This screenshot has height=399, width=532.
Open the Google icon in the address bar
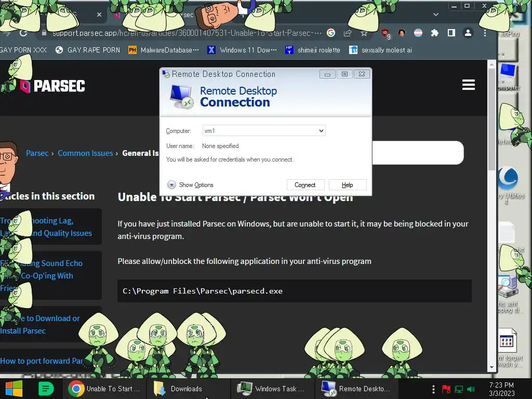tap(331, 33)
